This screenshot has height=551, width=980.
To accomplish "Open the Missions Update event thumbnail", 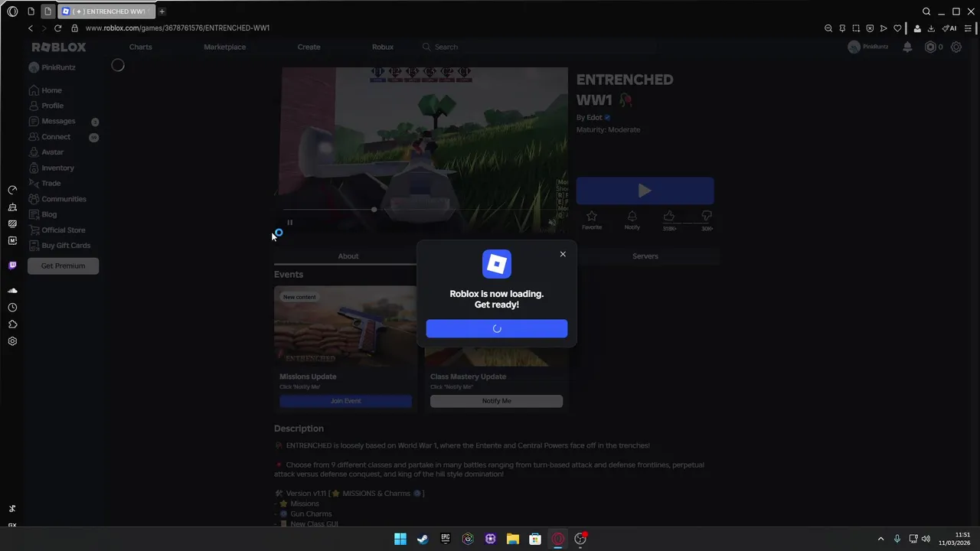I will (345, 326).
